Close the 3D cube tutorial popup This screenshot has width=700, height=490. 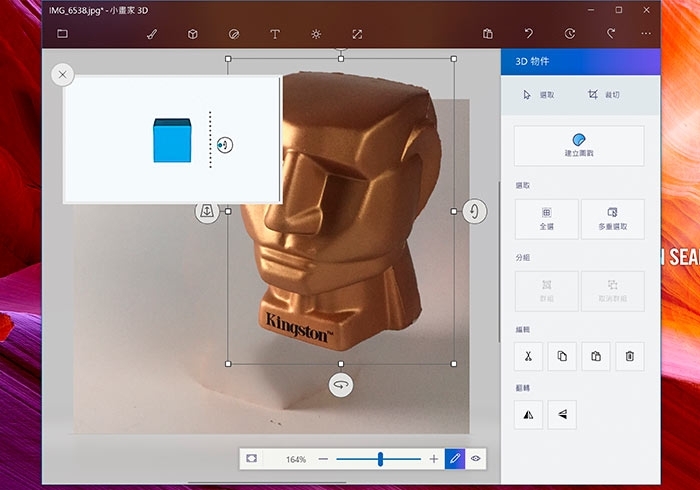63,74
